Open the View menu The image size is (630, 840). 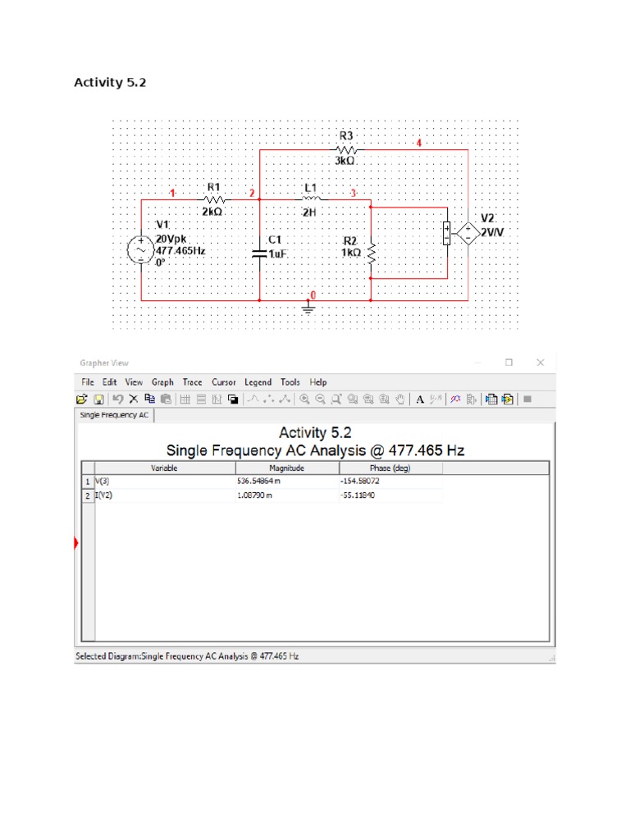134,382
